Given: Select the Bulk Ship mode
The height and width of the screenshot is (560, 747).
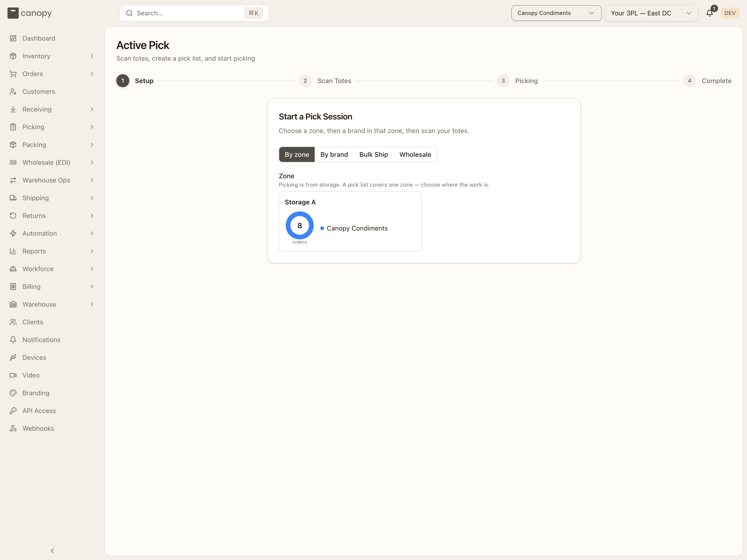Looking at the screenshot, I should (373, 155).
